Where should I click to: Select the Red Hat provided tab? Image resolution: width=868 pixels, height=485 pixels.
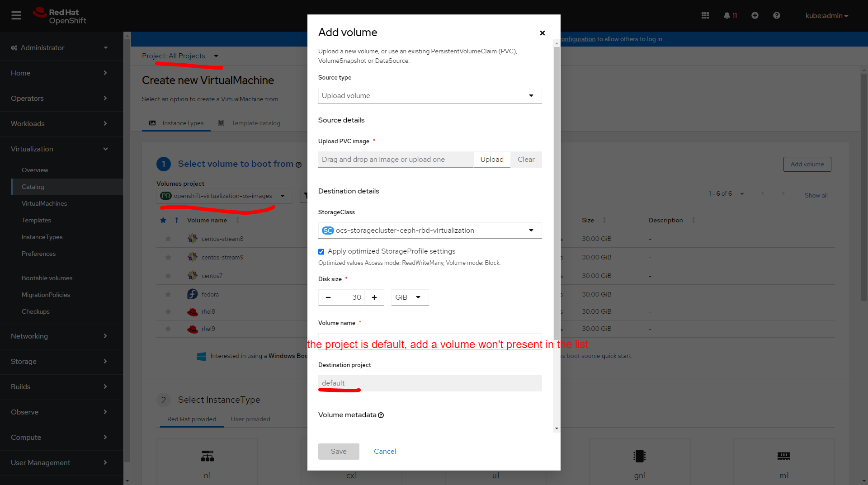click(x=192, y=419)
